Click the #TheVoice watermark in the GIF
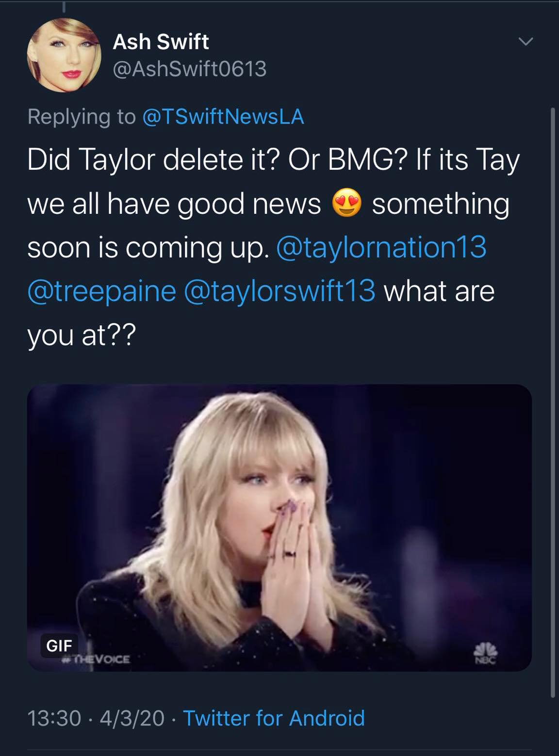This screenshot has height=756, width=559. 97,659
